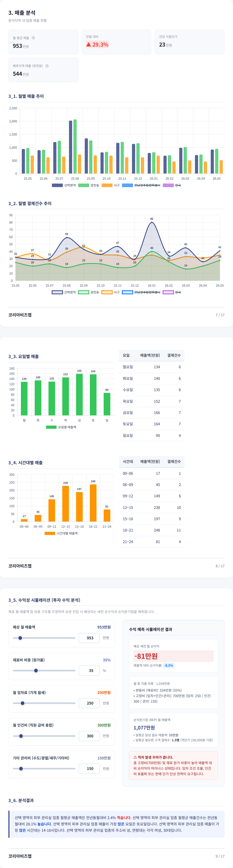Click the 일 bar labeled 90
This screenshot has height=868, width=233.
coord(107,404)
